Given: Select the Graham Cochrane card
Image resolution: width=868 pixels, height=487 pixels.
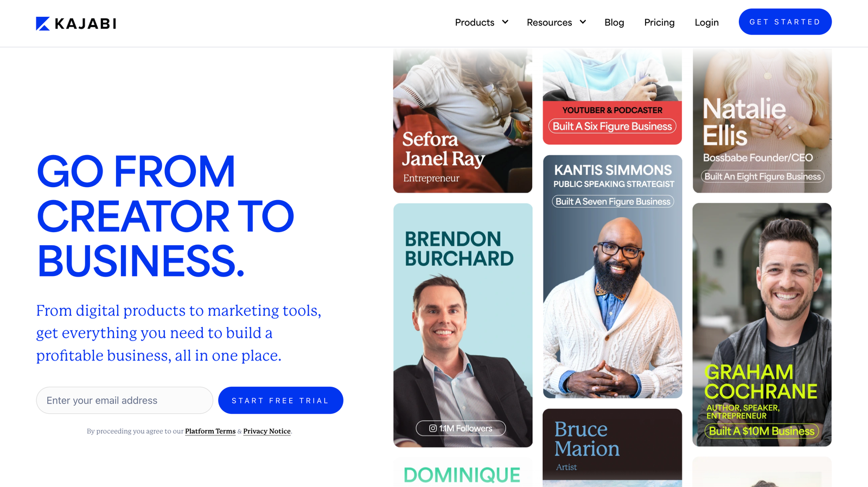Looking at the screenshot, I should coord(762,325).
